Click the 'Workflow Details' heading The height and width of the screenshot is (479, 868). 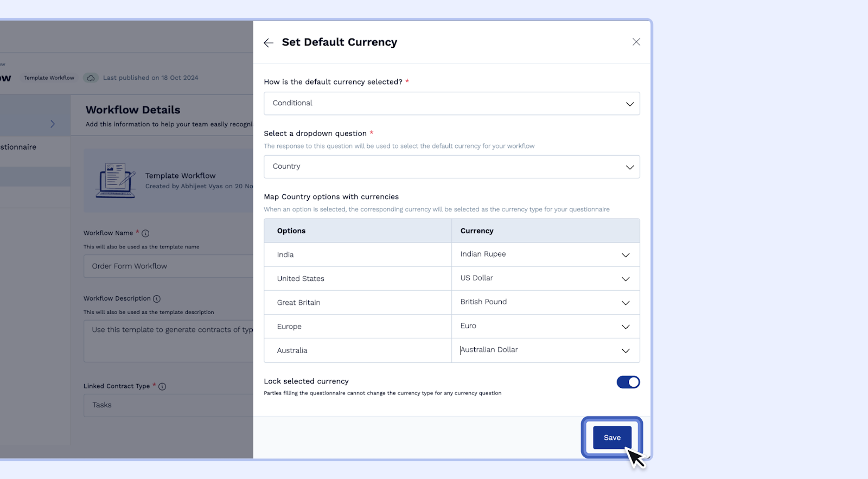[133, 110]
